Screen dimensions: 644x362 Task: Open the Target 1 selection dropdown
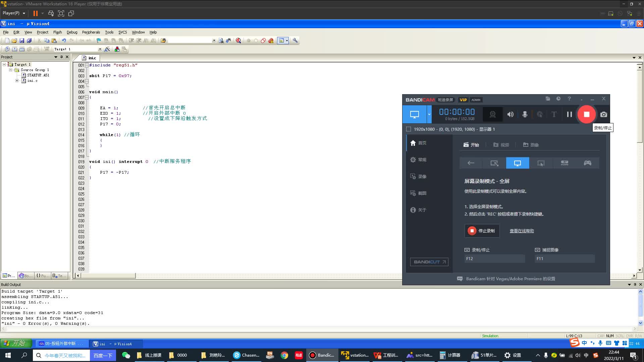100,49
